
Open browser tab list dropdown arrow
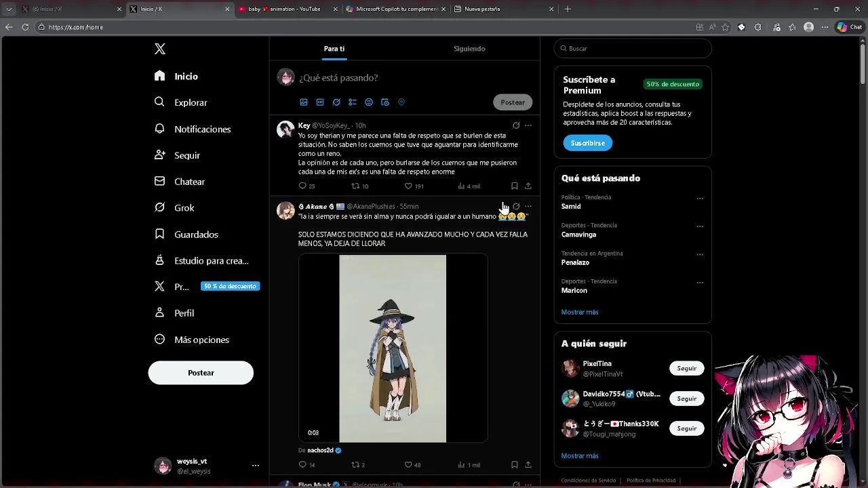pos(8,9)
